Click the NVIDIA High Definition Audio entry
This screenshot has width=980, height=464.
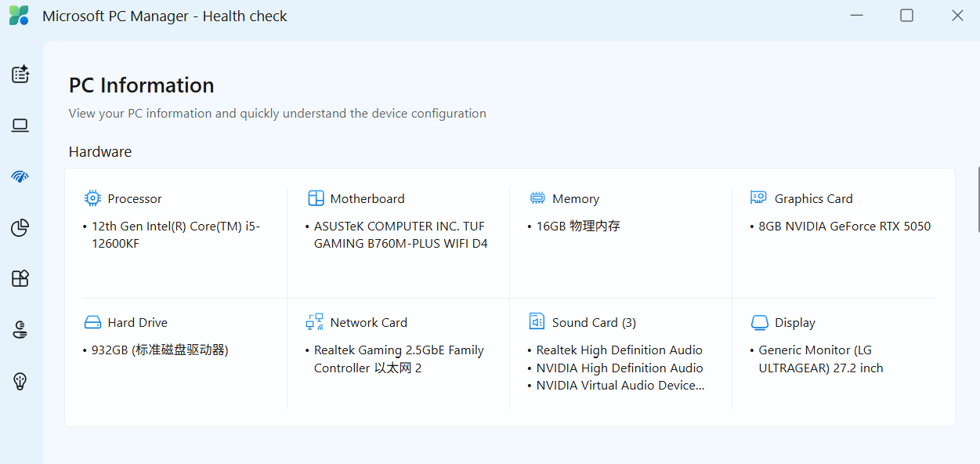[620, 368]
